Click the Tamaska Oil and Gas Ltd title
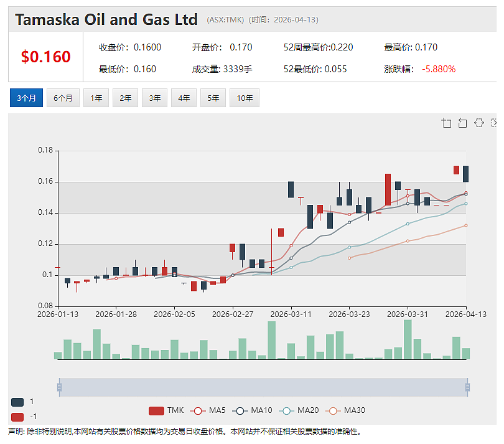The image size is (504, 444). click(x=106, y=20)
